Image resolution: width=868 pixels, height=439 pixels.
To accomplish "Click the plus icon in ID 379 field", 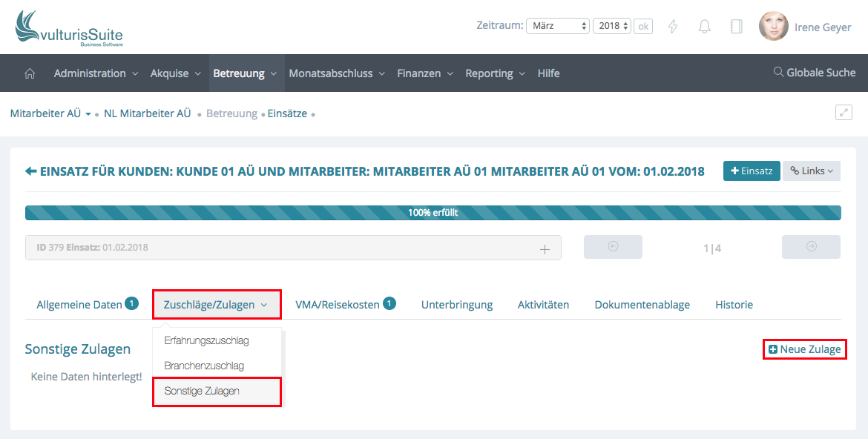I will click(x=545, y=248).
